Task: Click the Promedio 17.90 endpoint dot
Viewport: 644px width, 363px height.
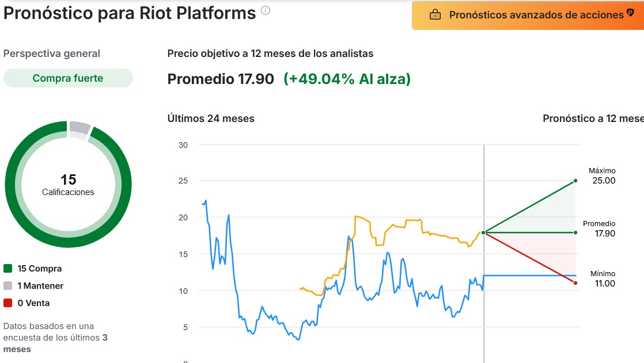Action: click(x=574, y=232)
